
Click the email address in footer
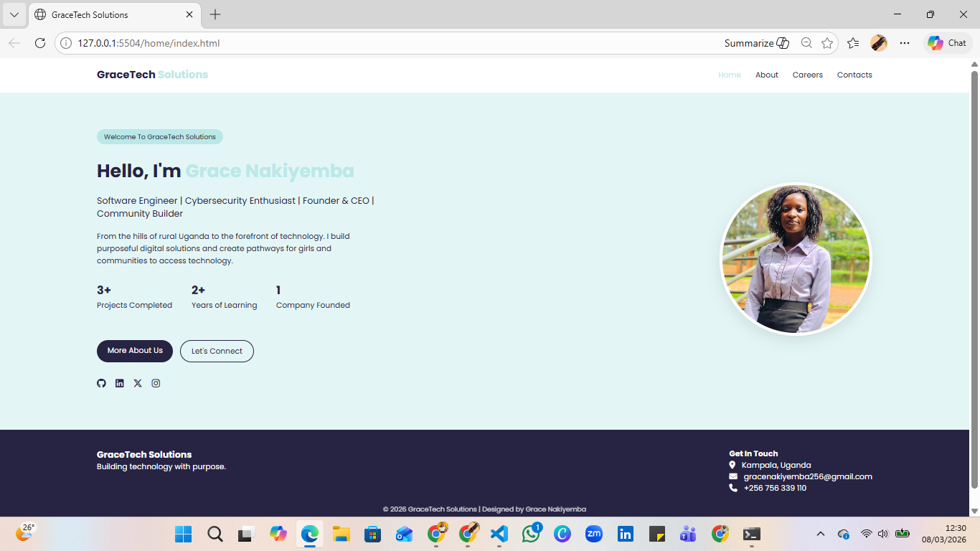pos(808,476)
